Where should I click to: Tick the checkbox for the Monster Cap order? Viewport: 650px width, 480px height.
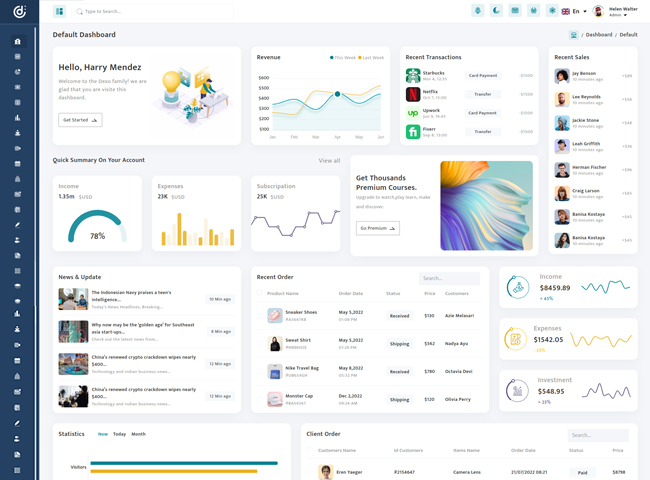(x=260, y=399)
